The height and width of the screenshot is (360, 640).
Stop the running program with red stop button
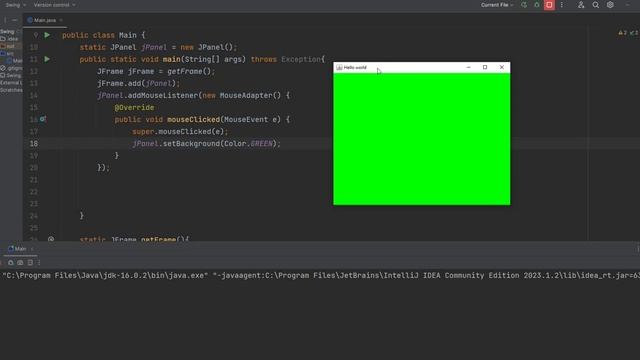tap(549, 5)
